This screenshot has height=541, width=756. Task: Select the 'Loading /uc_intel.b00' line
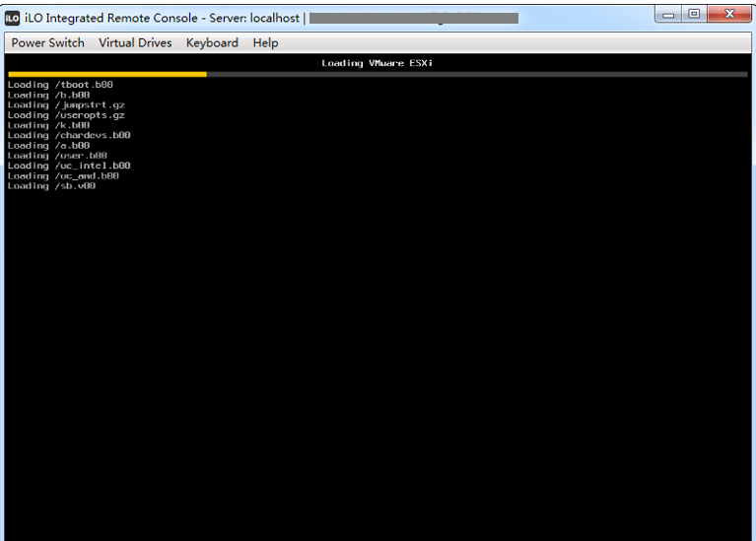point(69,166)
